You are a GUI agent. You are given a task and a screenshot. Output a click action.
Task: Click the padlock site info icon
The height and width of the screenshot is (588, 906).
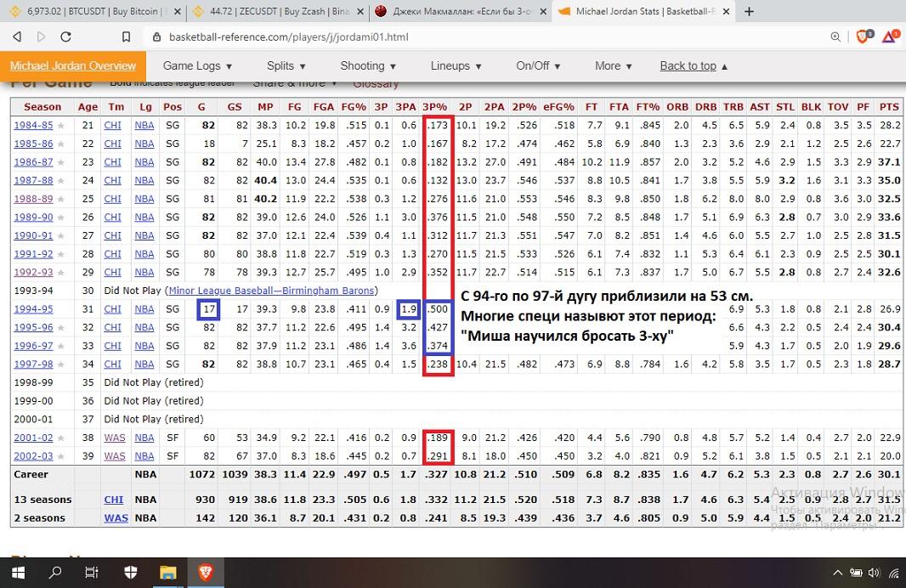coord(156,37)
